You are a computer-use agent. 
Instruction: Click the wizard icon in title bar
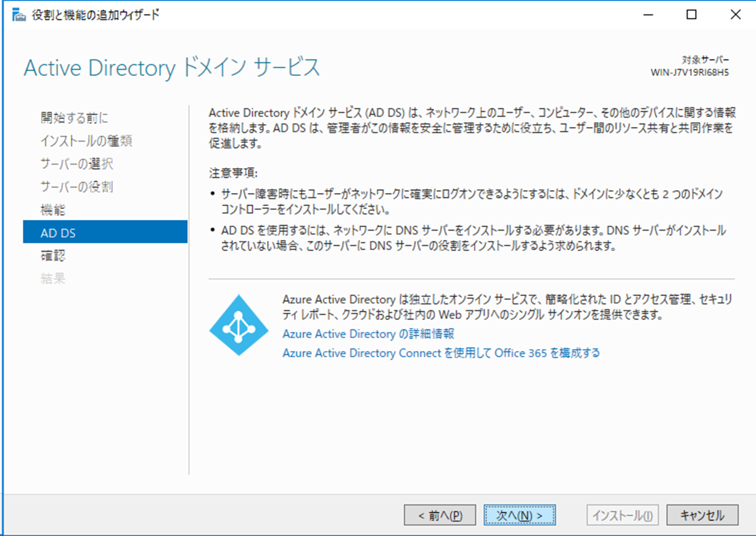(x=20, y=15)
